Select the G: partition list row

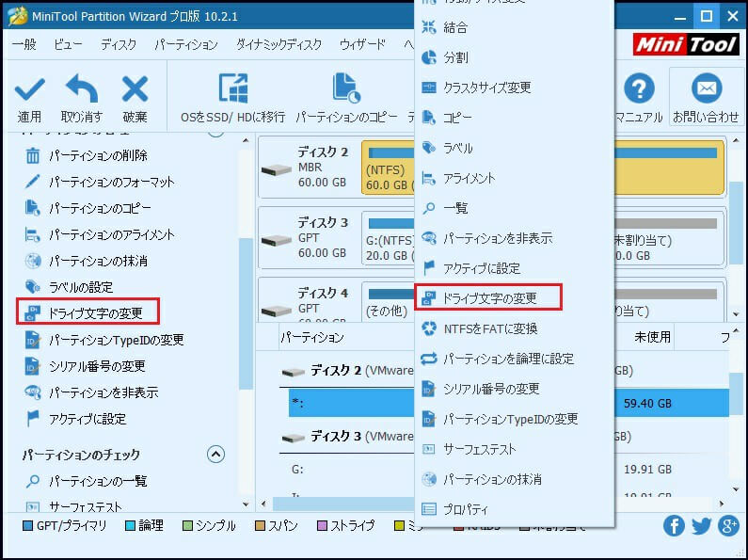tap(508, 470)
